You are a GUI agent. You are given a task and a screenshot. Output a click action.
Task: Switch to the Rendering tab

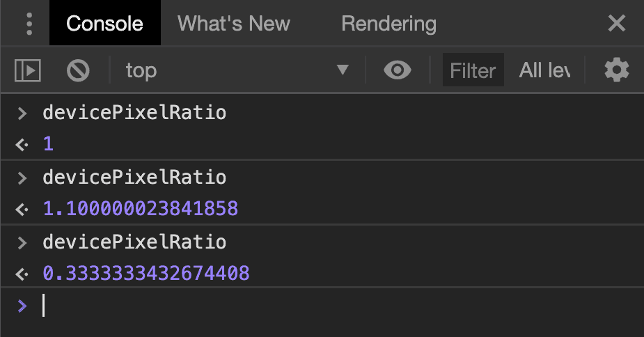coord(388,24)
